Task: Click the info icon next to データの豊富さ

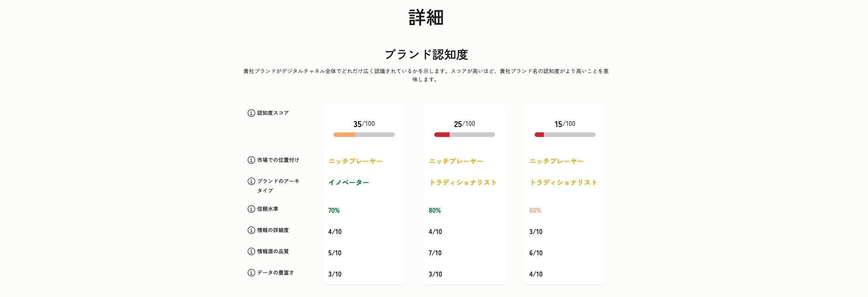Action: click(x=251, y=273)
